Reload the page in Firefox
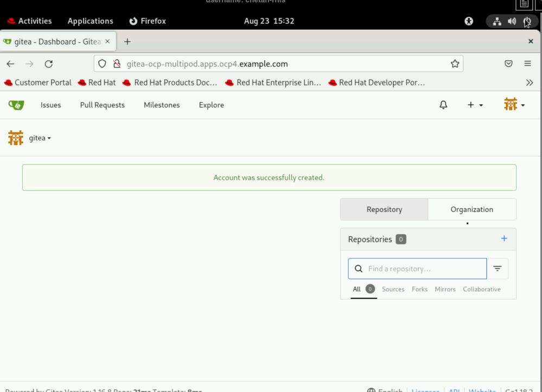The image size is (542, 392). (x=49, y=64)
